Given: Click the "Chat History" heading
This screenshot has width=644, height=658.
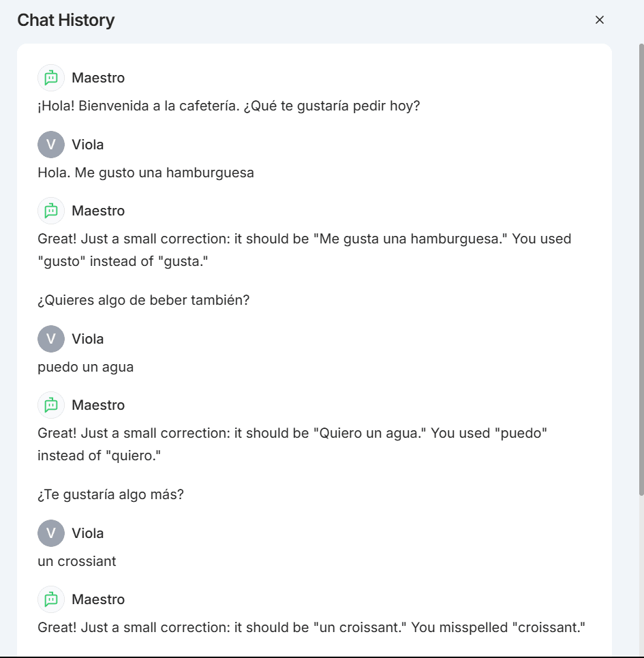Looking at the screenshot, I should [x=66, y=20].
